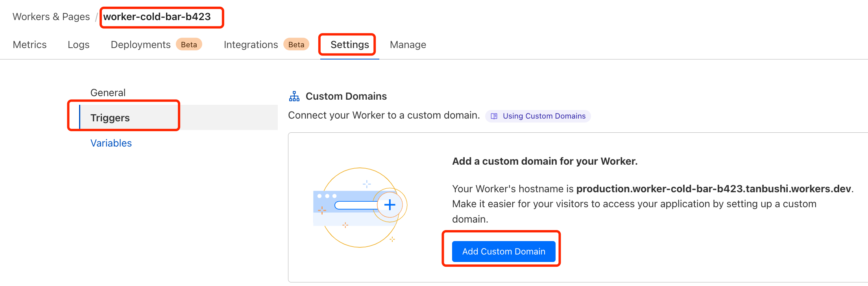Open the Integrations tab
868x286 pixels.
click(x=251, y=45)
